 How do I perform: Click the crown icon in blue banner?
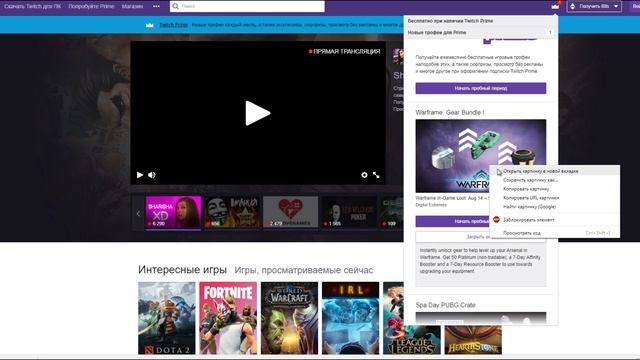[x=150, y=25]
